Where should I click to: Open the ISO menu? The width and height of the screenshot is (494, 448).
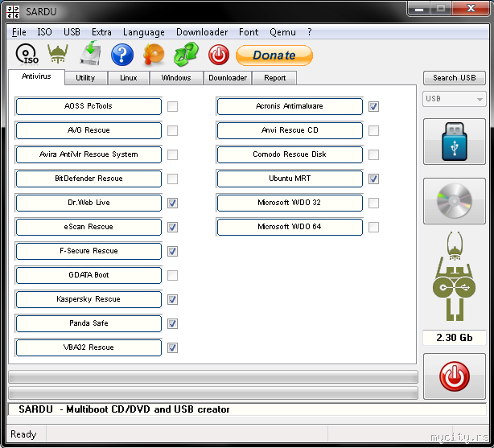(44, 32)
